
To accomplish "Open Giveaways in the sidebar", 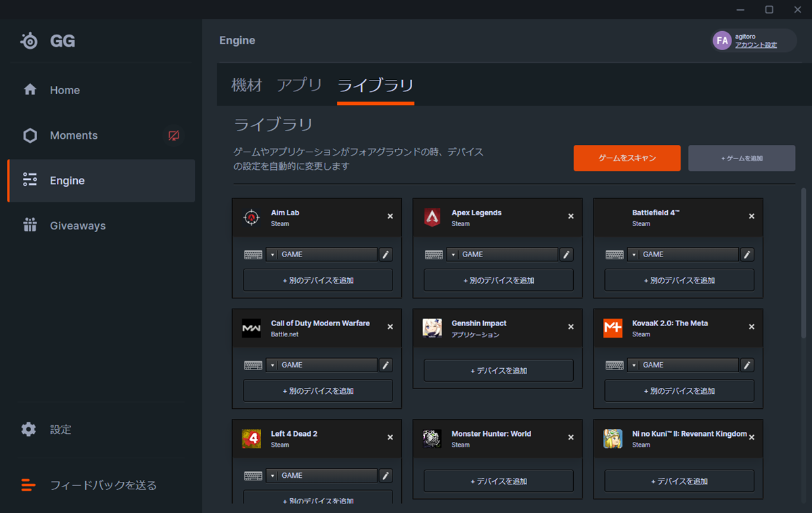I will click(101, 225).
